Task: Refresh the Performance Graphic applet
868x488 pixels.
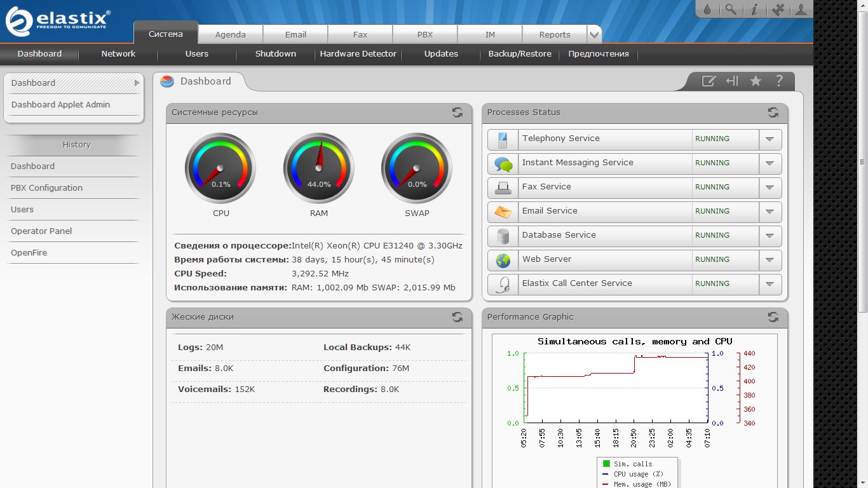Action: pyautogui.click(x=773, y=317)
